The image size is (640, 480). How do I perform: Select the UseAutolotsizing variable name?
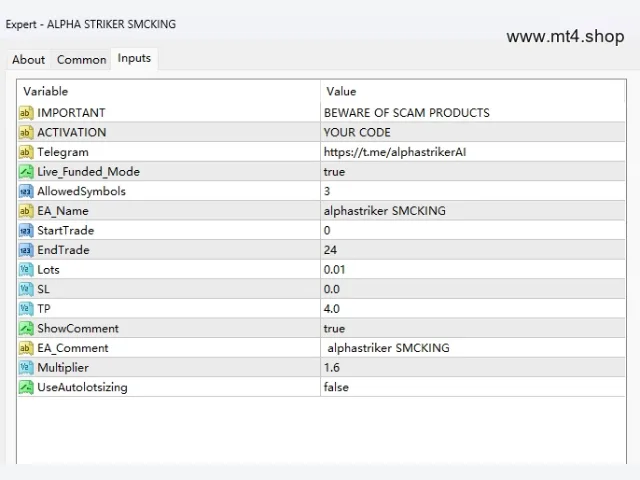coord(82,387)
